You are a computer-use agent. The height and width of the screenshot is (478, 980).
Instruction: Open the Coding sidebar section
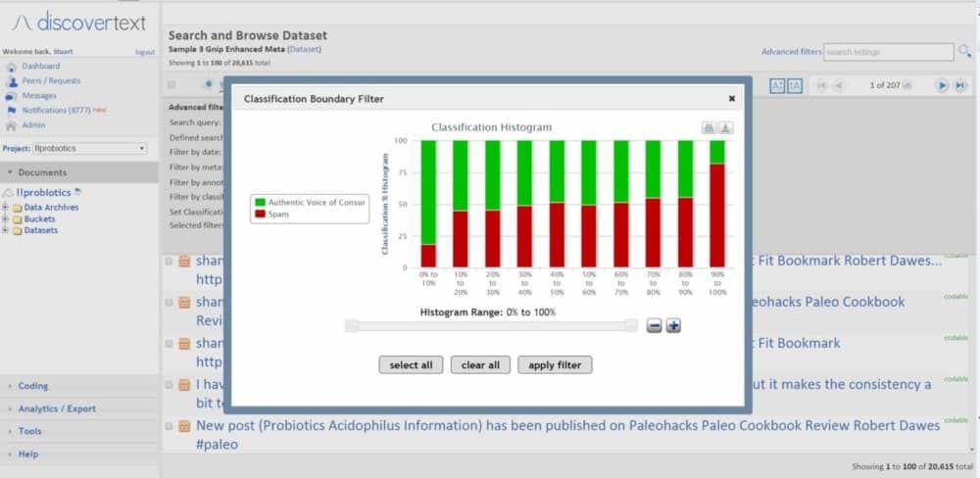[x=32, y=386]
